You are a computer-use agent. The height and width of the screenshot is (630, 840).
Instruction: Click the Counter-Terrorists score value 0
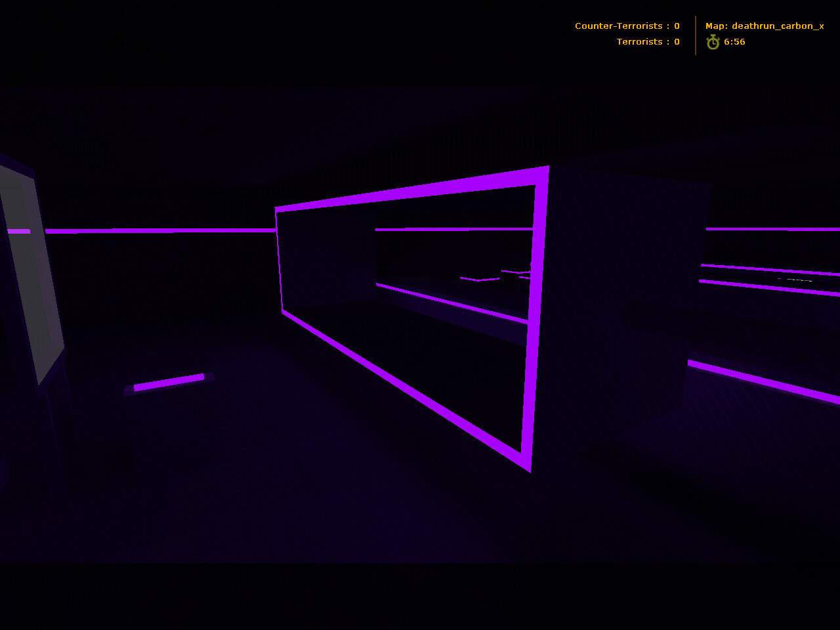677,26
